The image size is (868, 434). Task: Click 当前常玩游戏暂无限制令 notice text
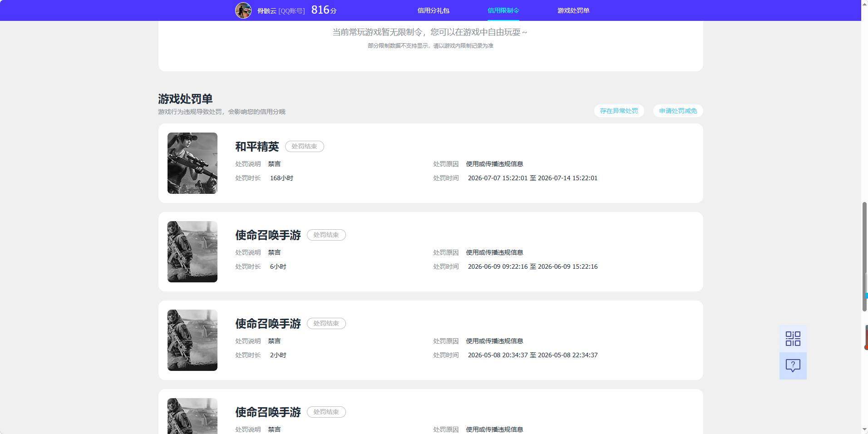430,32
